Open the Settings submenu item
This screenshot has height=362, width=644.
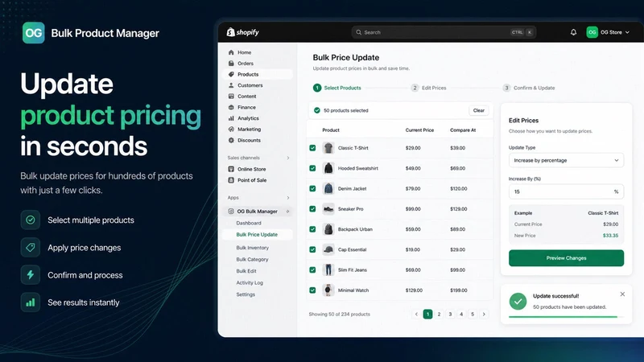[x=246, y=294]
